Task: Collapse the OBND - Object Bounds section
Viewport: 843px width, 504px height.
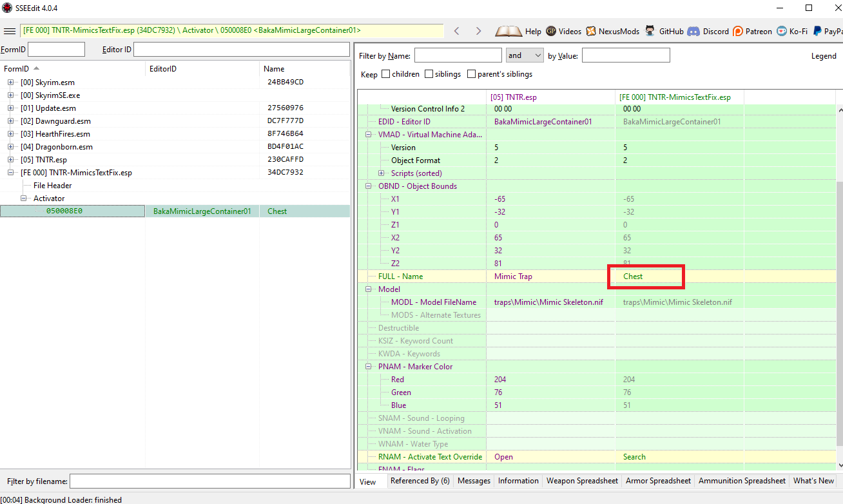Action: click(x=369, y=186)
